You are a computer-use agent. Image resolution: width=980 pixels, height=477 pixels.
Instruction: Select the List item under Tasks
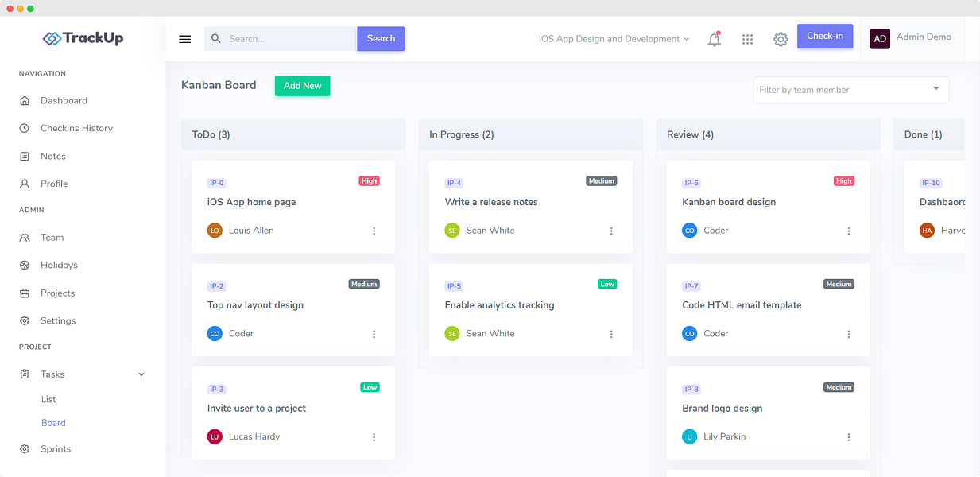coord(48,399)
